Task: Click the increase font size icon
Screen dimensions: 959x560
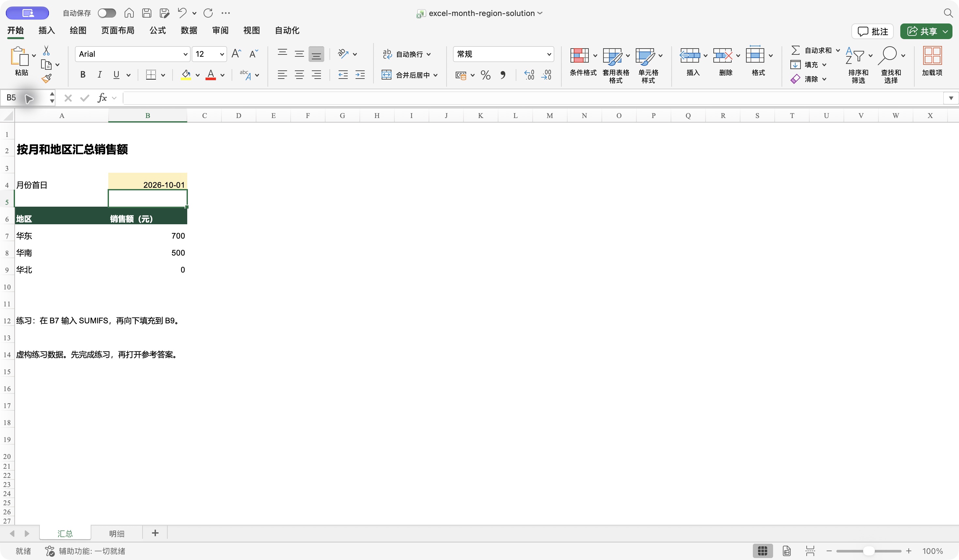Action: coord(236,53)
